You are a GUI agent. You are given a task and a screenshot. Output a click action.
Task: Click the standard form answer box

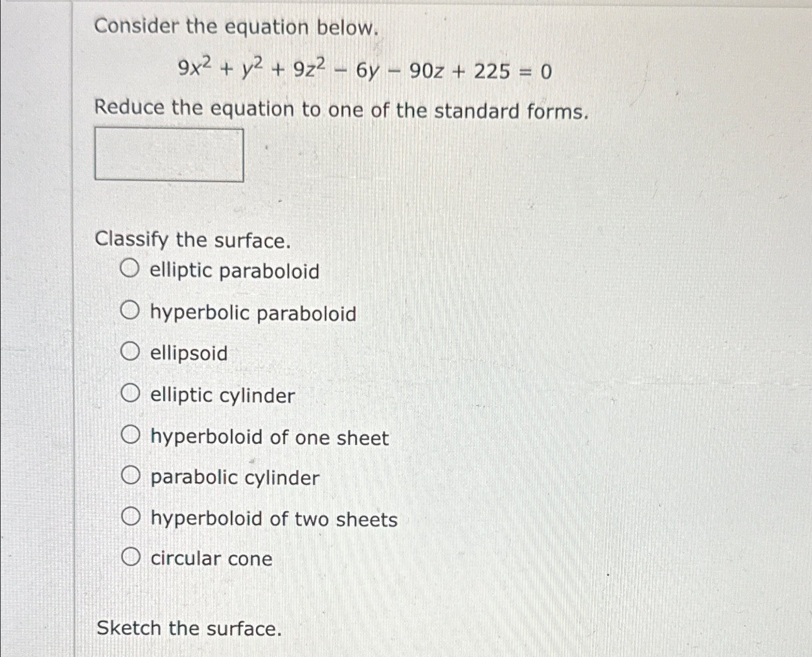coord(170,154)
